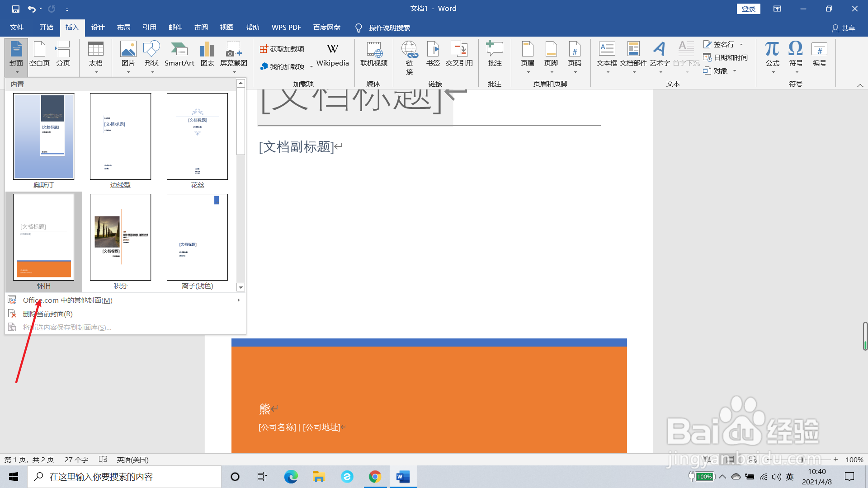Open the 签名行 dropdown arrow
Image resolution: width=868 pixels, height=488 pixels.
click(741, 44)
